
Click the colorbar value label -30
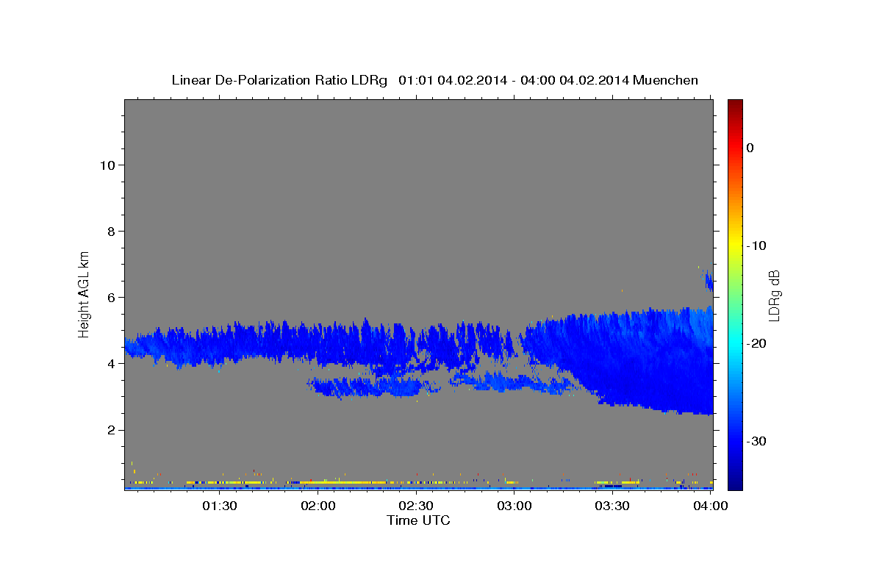(756, 441)
